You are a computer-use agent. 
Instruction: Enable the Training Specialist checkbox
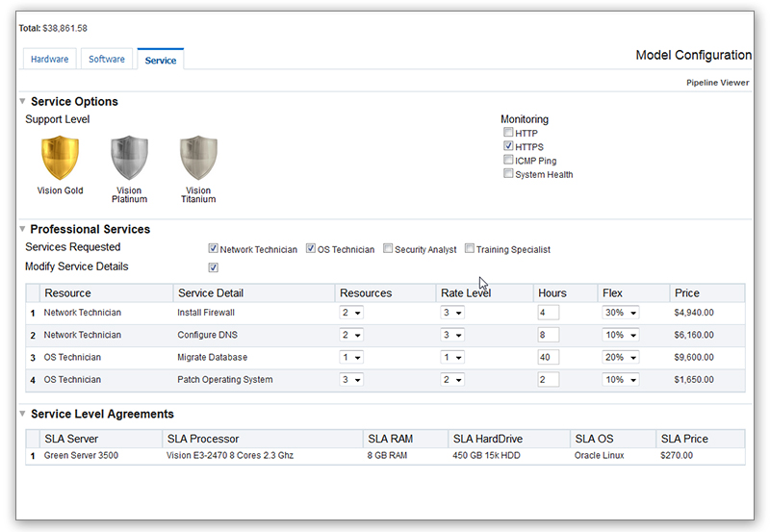[470, 249]
